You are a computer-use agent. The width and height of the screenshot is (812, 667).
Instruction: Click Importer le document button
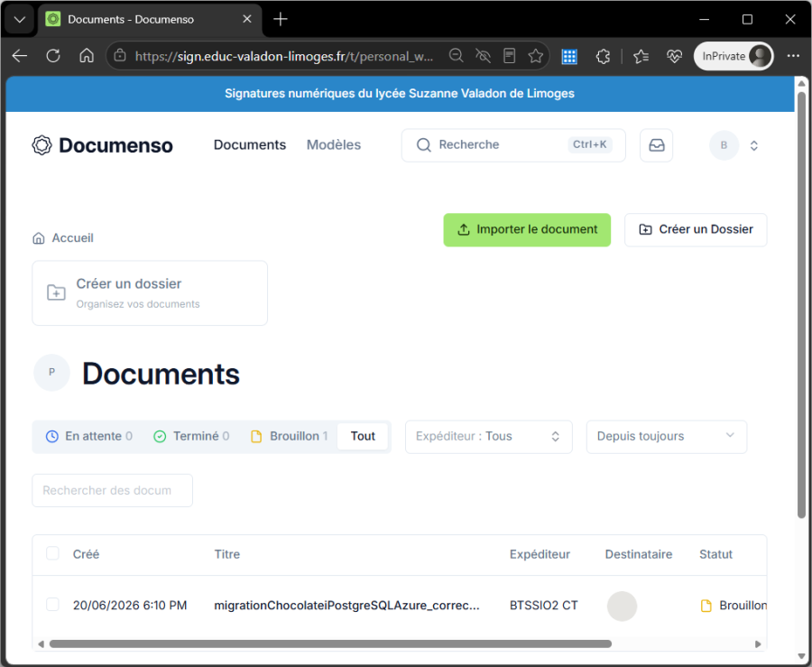(x=527, y=230)
